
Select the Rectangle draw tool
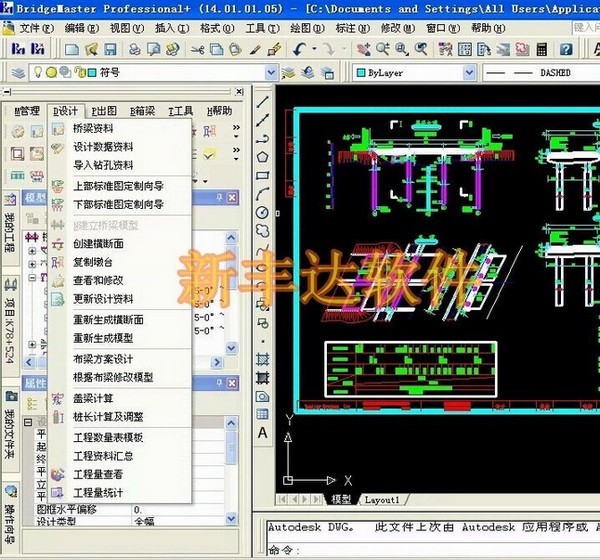point(262,176)
